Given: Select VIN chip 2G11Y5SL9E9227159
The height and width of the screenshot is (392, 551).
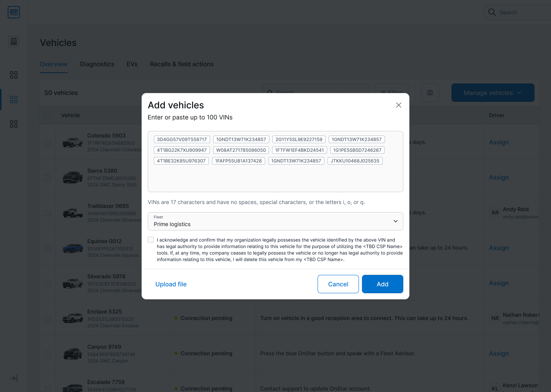Looking at the screenshot, I should click(299, 139).
